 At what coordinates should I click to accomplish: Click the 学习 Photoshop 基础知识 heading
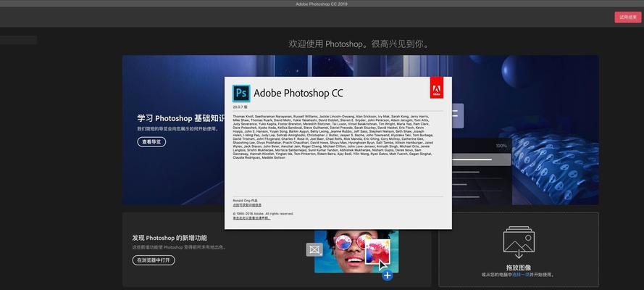click(180, 118)
